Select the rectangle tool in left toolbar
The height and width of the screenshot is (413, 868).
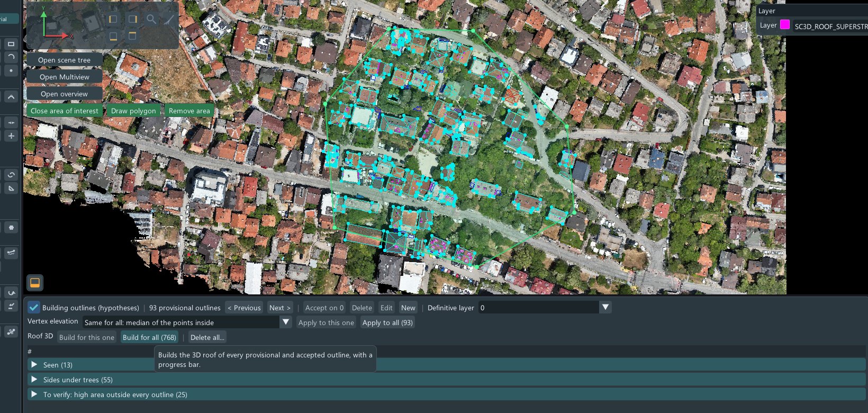(11, 44)
